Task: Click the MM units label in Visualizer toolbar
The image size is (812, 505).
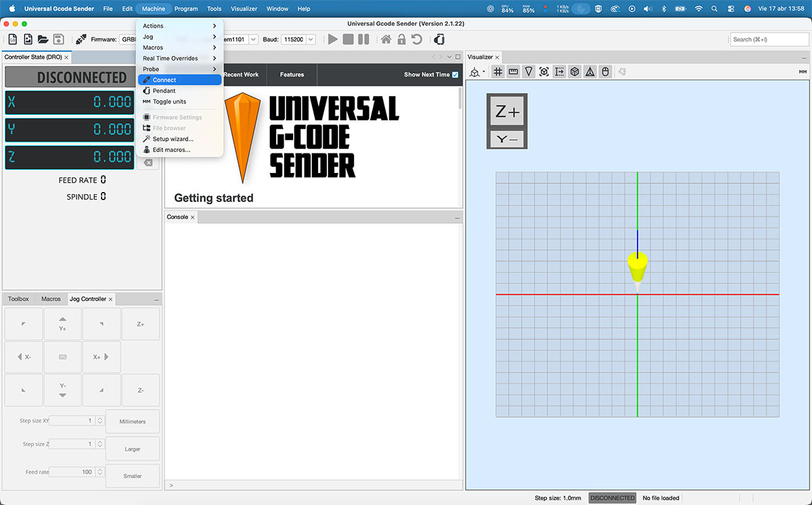Action: [803, 72]
